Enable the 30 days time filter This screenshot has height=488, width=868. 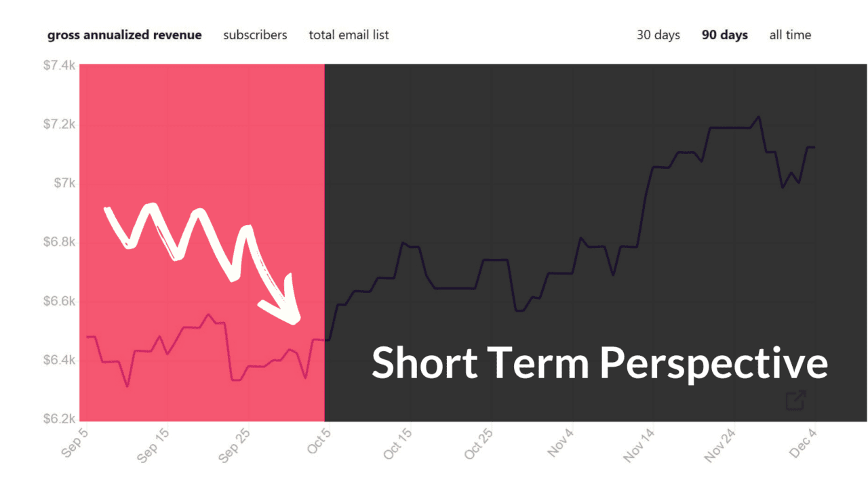(658, 35)
